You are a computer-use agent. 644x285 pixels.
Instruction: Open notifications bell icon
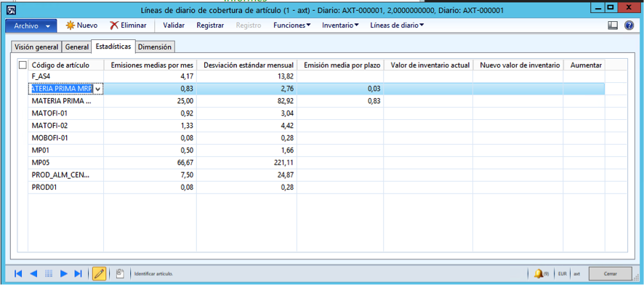point(538,273)
